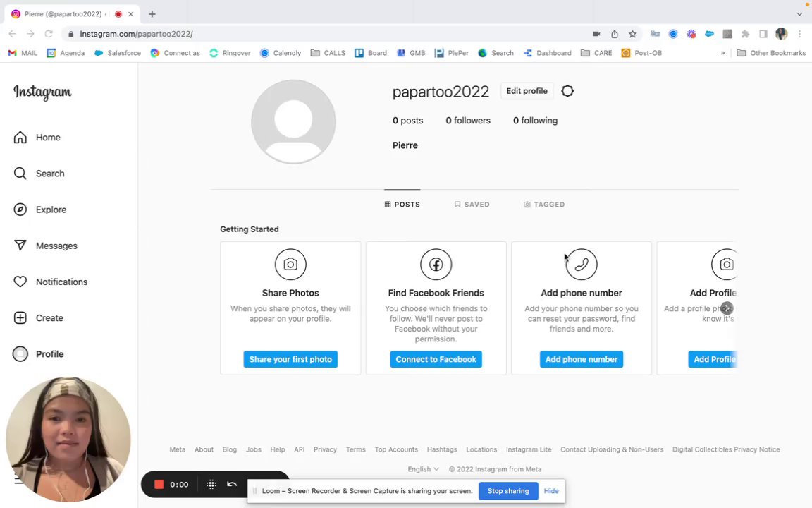Open the Loom drawing grid icon
This screenshot has width=812, height=508.
(x=211, y=484)
